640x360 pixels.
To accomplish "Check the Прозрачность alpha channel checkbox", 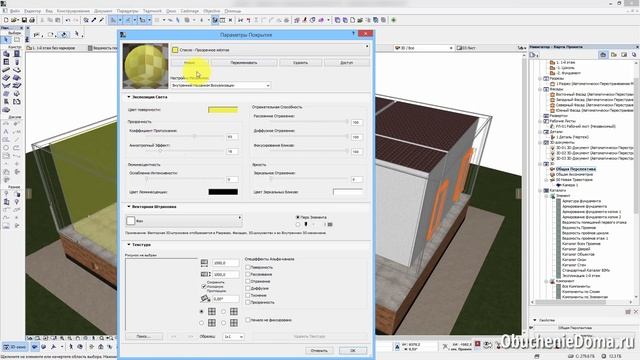I will click(248, 302).
